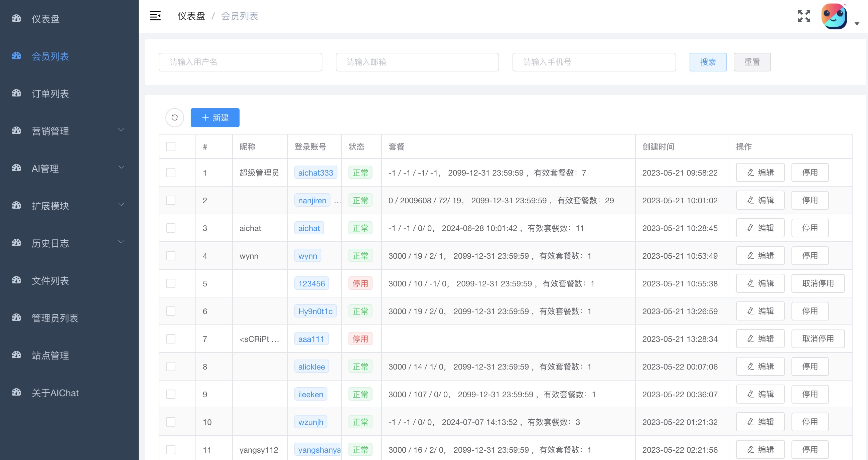
Task: Open avatar dropdown caret menu
Action: 857,24
